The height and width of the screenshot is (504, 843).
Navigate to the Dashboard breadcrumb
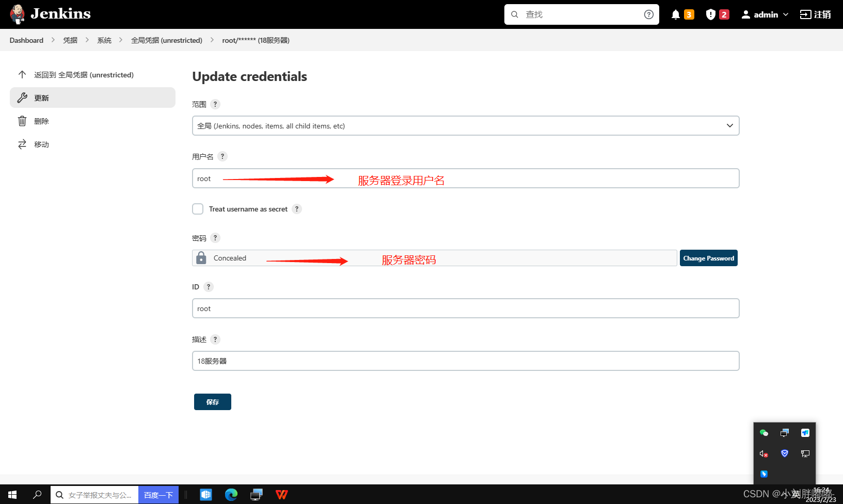26,40
